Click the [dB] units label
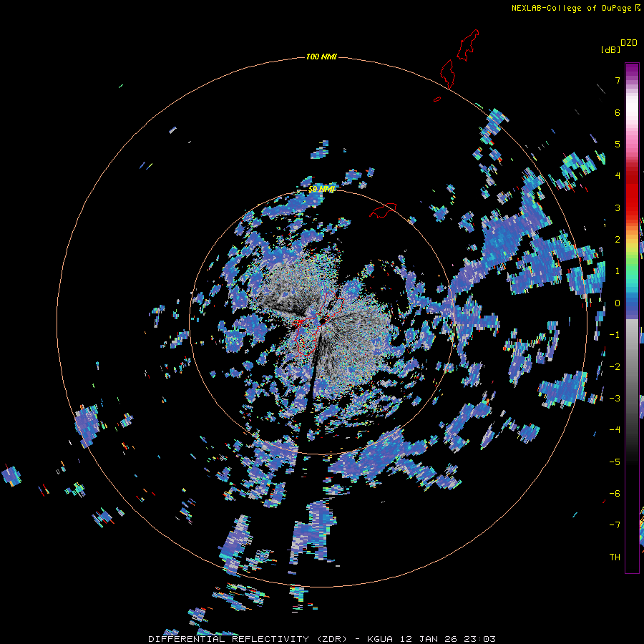 click(x=610, y=49)
